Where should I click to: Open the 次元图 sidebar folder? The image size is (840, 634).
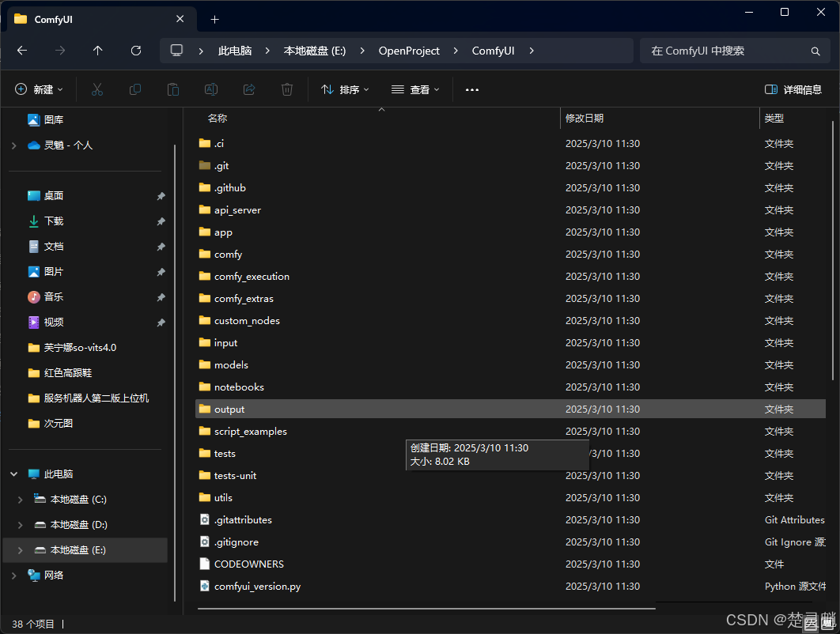tap(51, 424)
